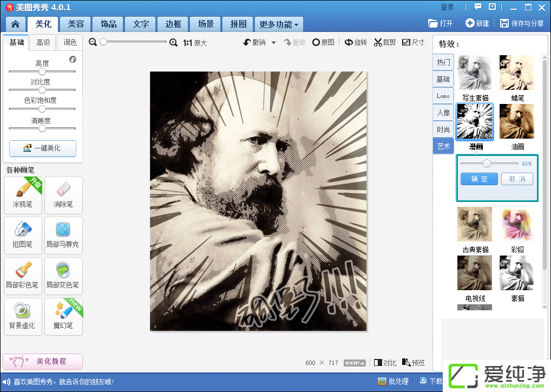Toggle the 对比 compare view

(385, 363)
